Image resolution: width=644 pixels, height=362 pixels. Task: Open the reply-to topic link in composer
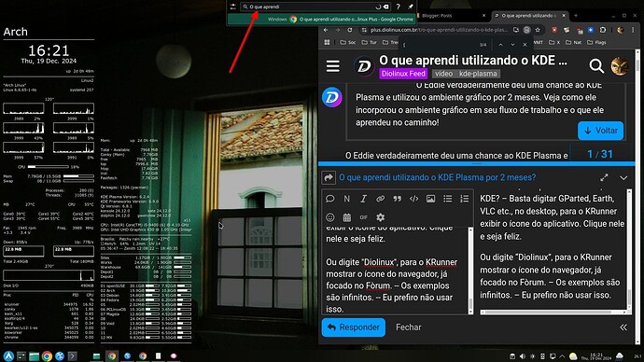[437, 177]
